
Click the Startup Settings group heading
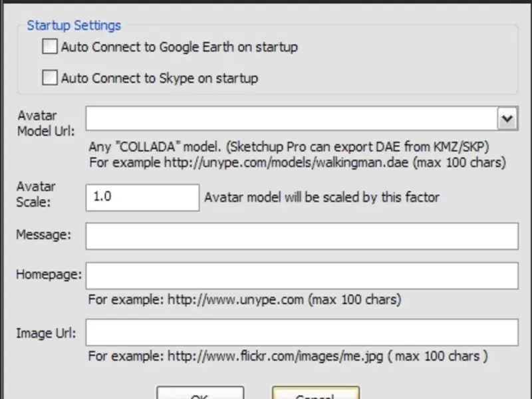pyautogui.click(x=74, y=26)
